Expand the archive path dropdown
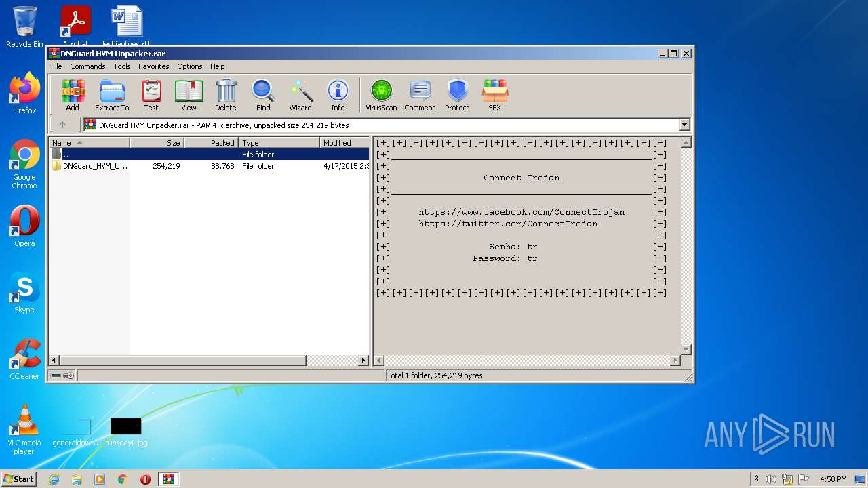 (x=684, y=125)
